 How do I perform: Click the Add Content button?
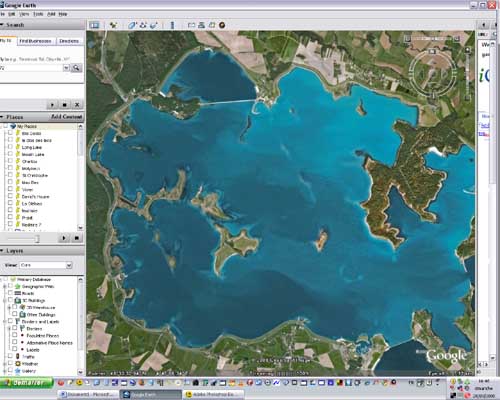(66, 117)
